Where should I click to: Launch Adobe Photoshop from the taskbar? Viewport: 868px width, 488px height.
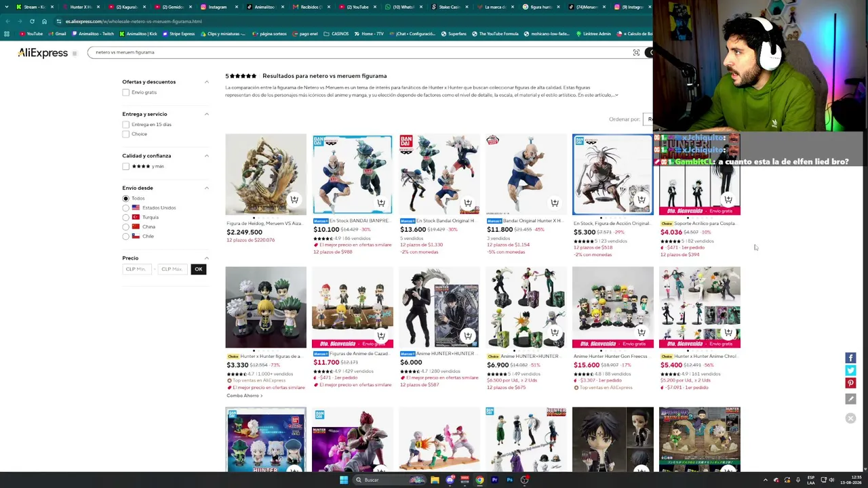[x=509, y=480]
